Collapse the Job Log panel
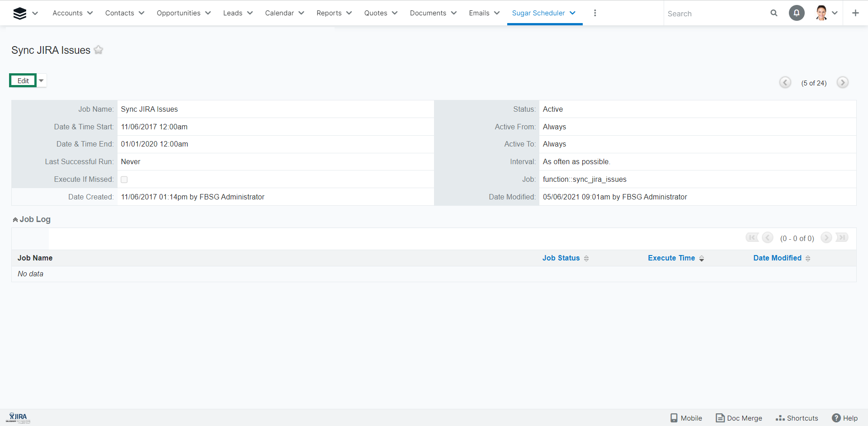 point(15,220)
